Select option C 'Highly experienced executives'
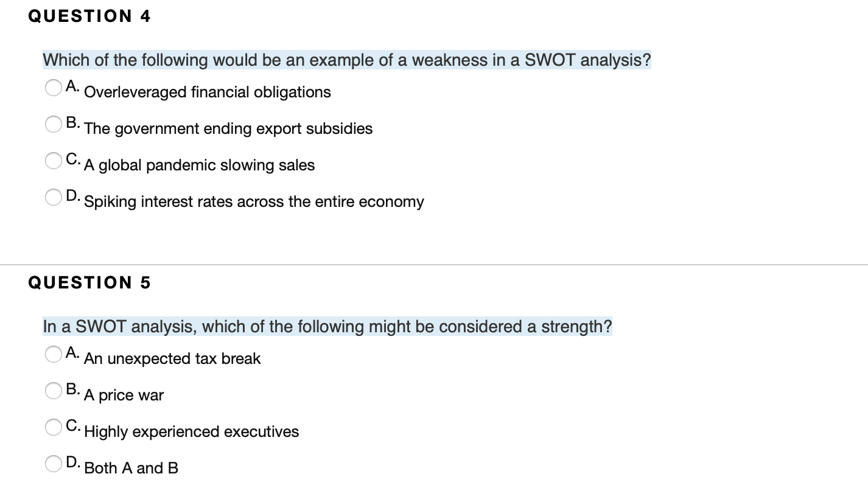 [x=52, y=427]
